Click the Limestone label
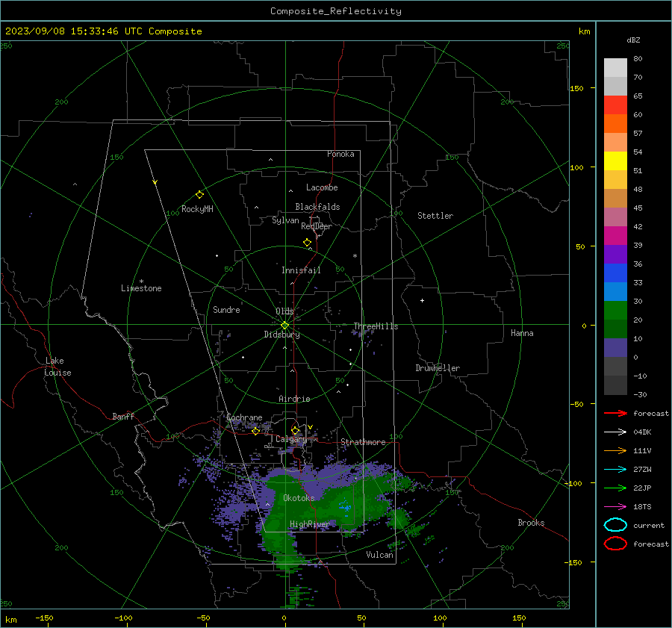 (x=141, y=288)
